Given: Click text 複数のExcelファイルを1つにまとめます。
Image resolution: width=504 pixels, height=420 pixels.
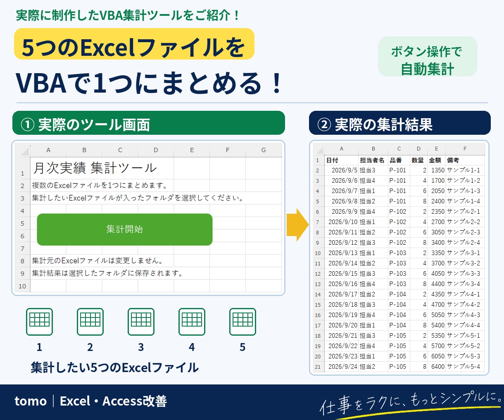Looking at the screenshot, I should [100, 185].
